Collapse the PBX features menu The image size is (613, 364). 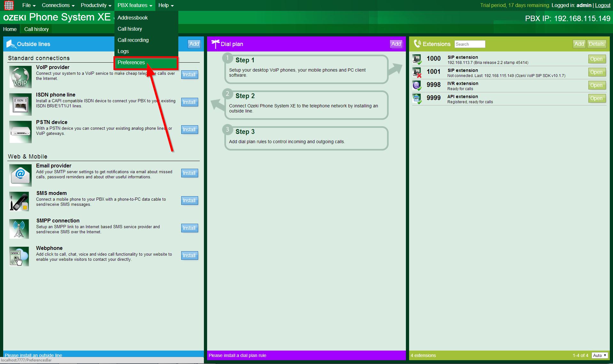pos(135,5)
